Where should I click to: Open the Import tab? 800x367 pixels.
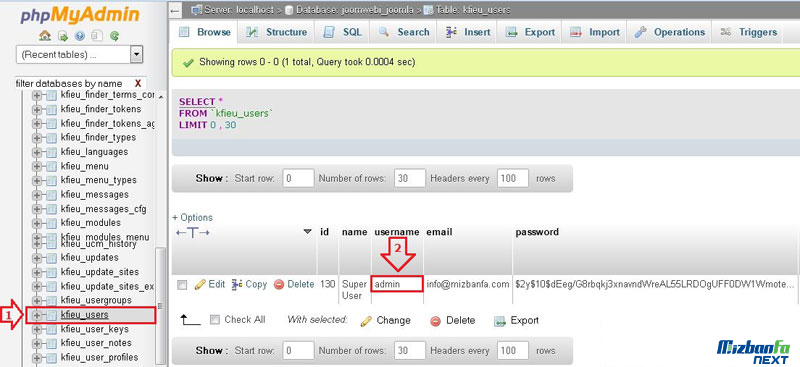tap(594, 32)
